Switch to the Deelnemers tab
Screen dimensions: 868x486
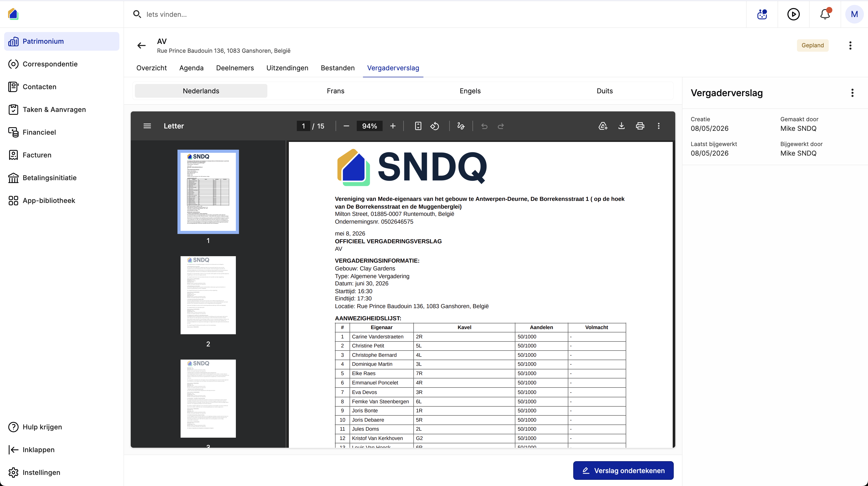coord(235,68)
